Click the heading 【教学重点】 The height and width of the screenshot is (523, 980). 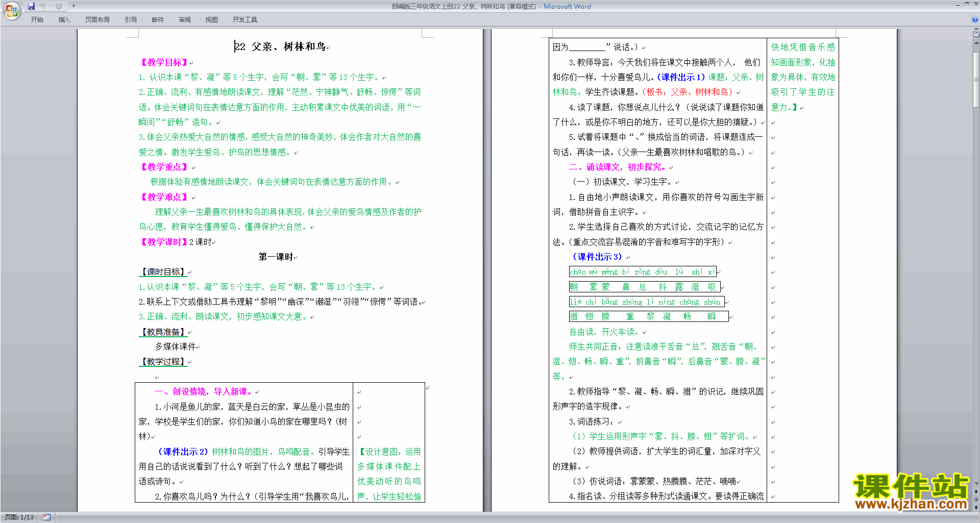(164, 167)
